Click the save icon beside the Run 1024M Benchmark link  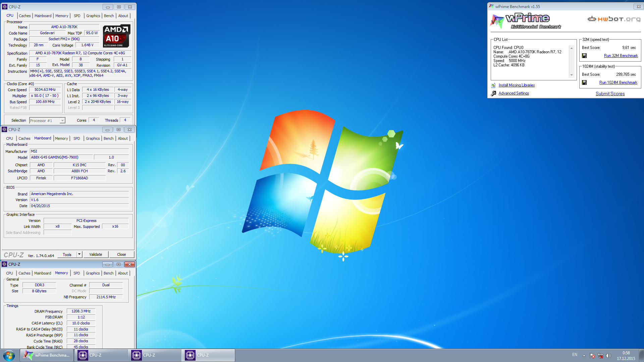click(584, 82)
